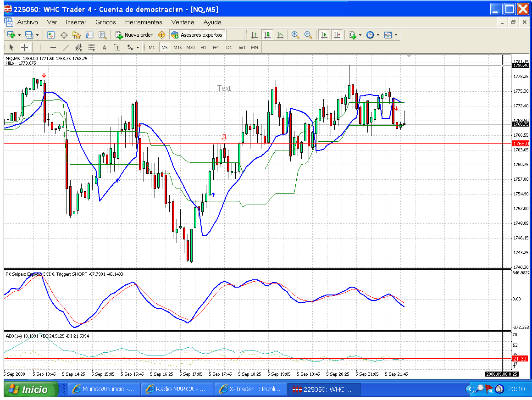The height and width of the screenshot is (400, 532).
Task: Click the zoom out magnifier icon
Action: point(308,35)
